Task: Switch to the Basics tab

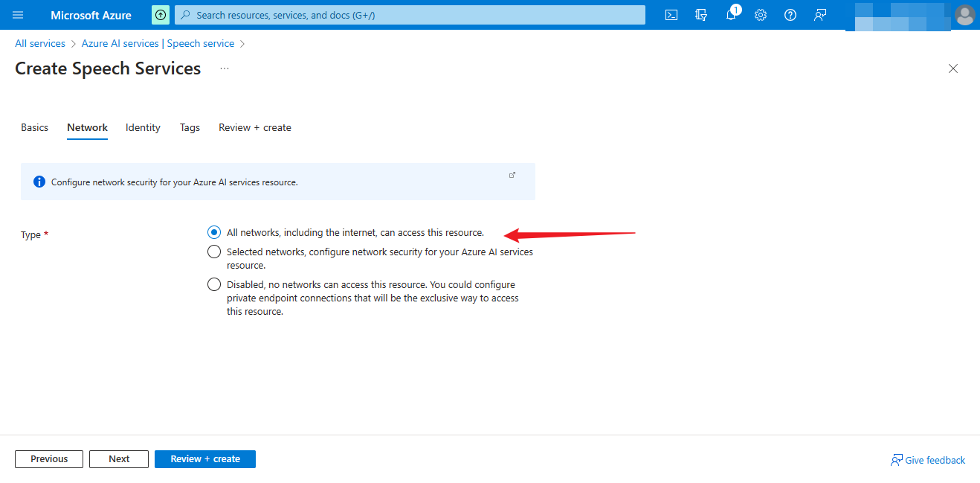Action: point(34,127)
